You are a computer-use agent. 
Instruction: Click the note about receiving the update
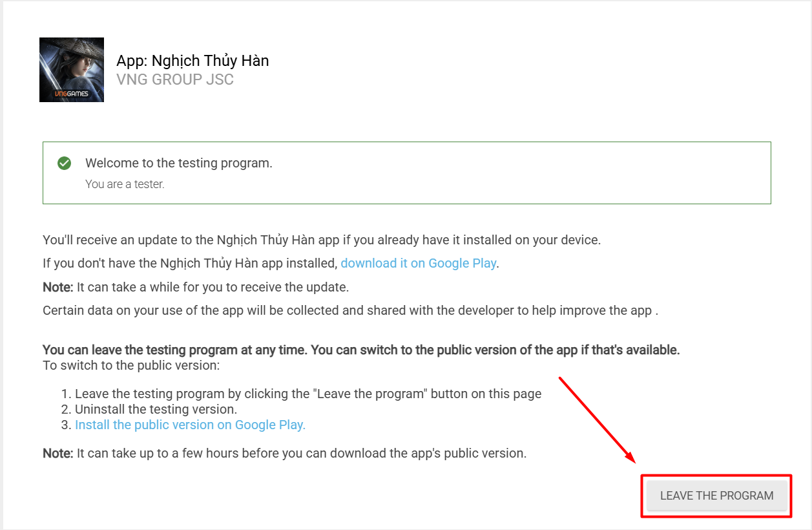coord(196,287)
